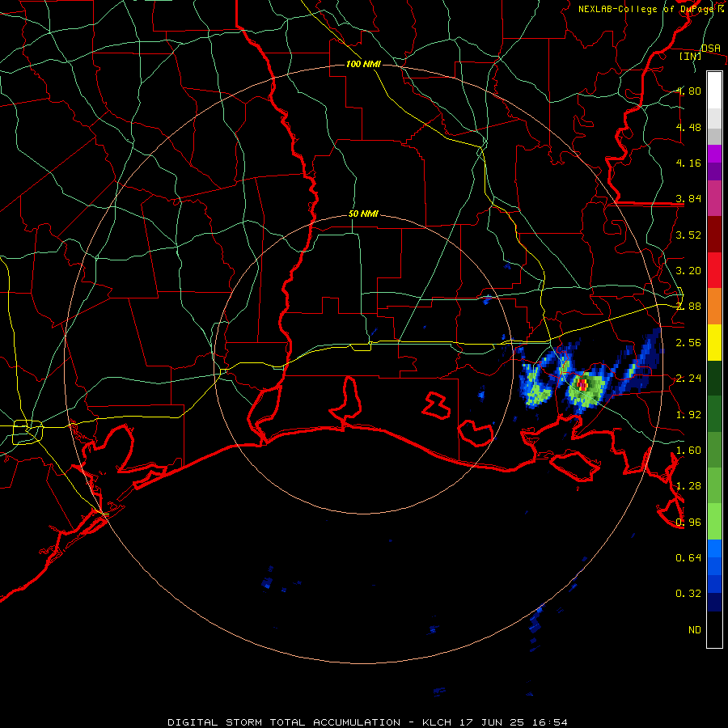Click the 1.60 legend value
Viewport: 728px width, 728px height.
(688, 451)
